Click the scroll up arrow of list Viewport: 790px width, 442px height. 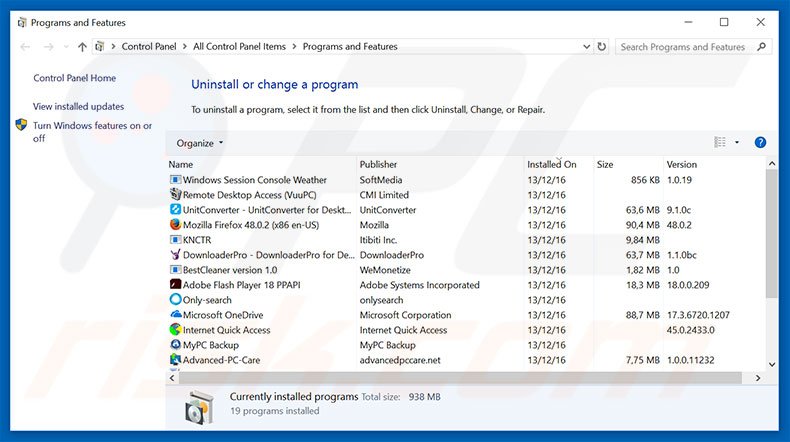pos(771,164)
